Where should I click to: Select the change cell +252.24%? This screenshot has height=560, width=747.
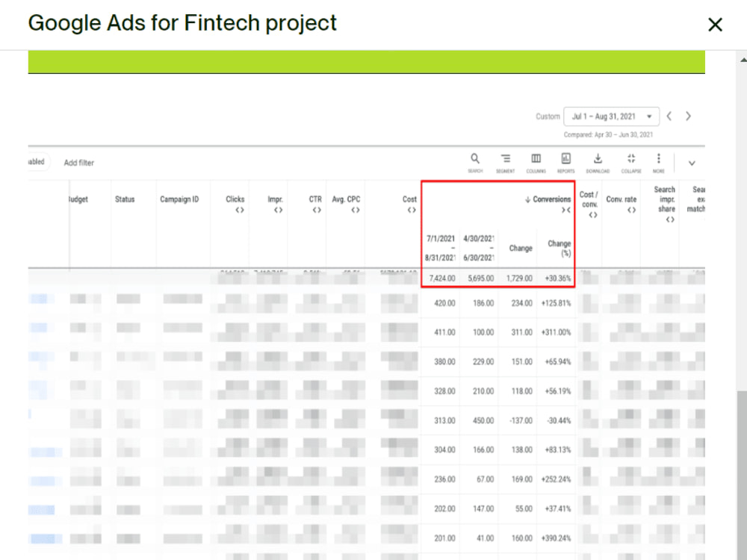556,479
